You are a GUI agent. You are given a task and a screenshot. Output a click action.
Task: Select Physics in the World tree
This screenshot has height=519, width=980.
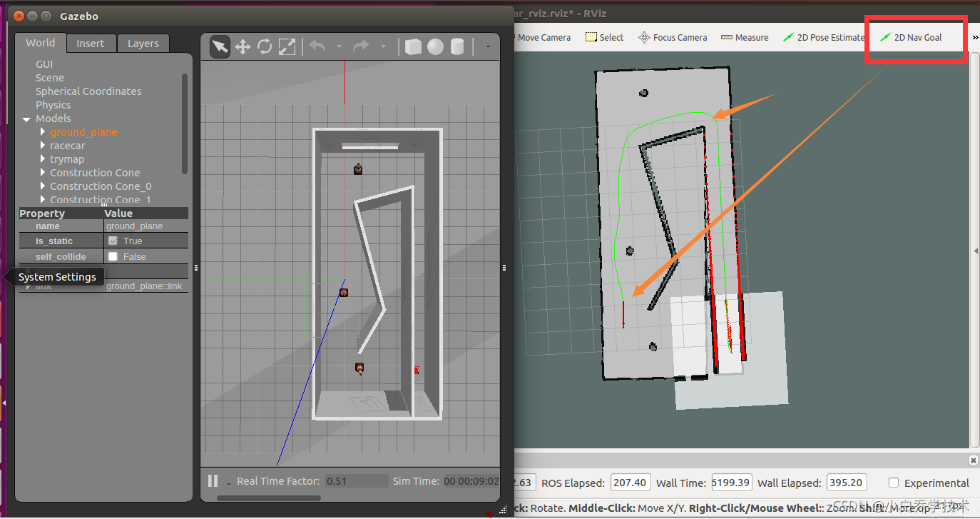(x=53, y=105)
